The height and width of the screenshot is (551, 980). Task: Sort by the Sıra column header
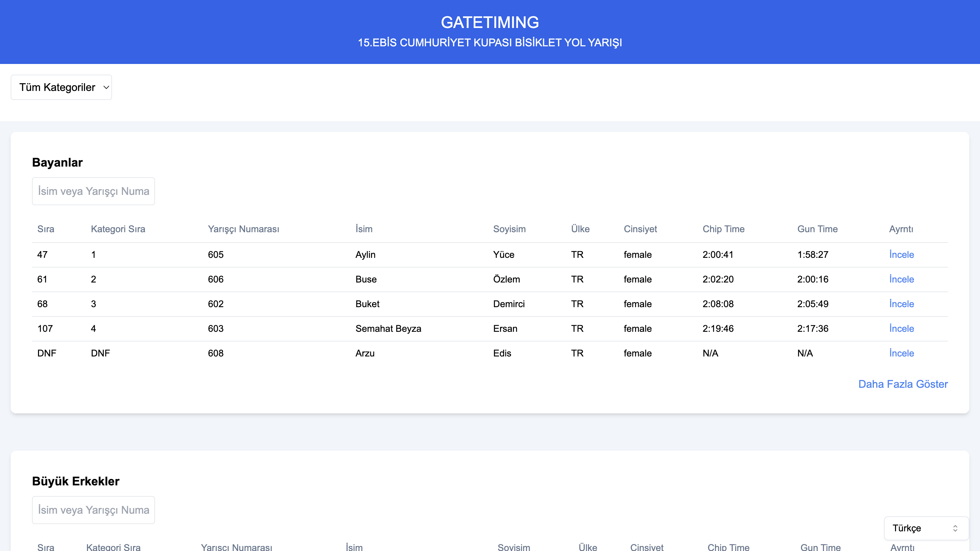[x=46, y=229]
